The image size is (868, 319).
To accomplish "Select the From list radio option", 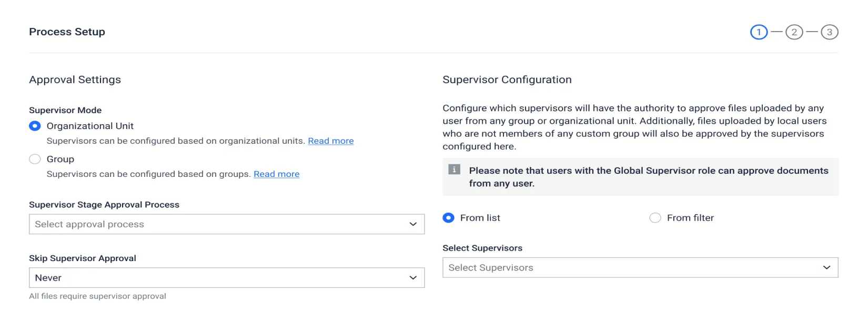I will 448,218.
